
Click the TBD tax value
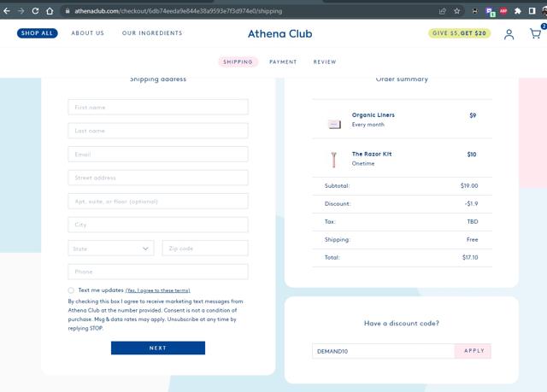pyautogui.click(x=473, y=221)
